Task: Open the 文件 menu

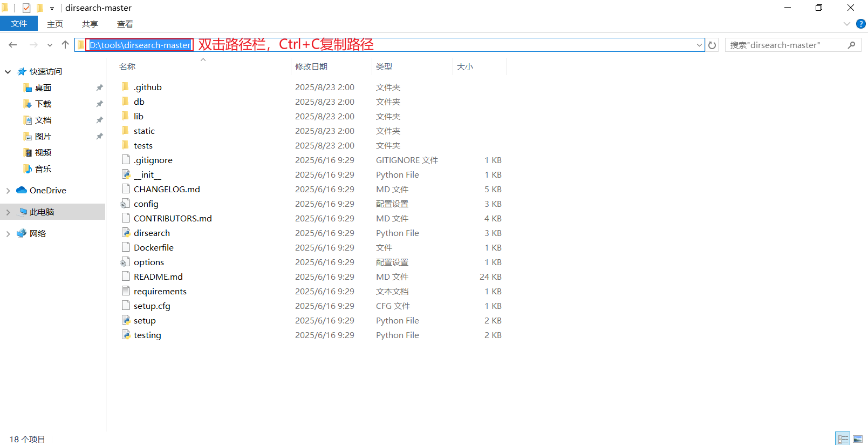Action: pyautogui.click(x=19, y=24)
